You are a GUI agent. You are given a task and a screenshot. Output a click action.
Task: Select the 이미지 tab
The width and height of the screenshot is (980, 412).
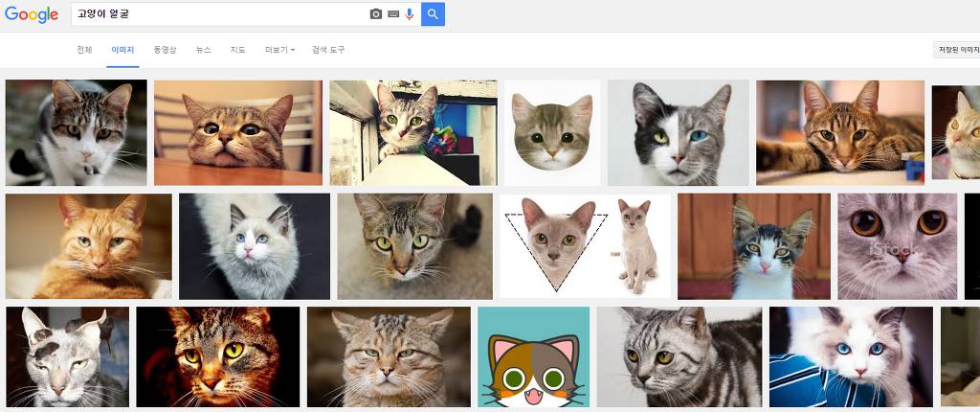coord(122,49)
